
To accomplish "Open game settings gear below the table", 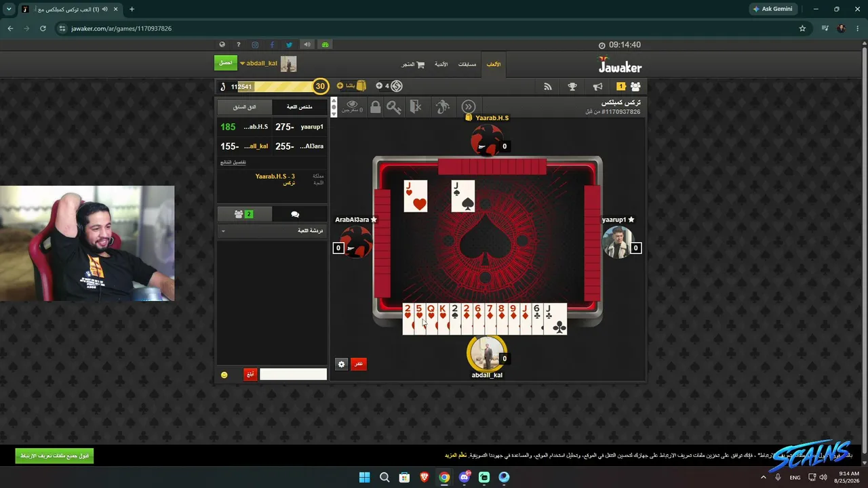I will pyautogui.click(x=341, y=364).
